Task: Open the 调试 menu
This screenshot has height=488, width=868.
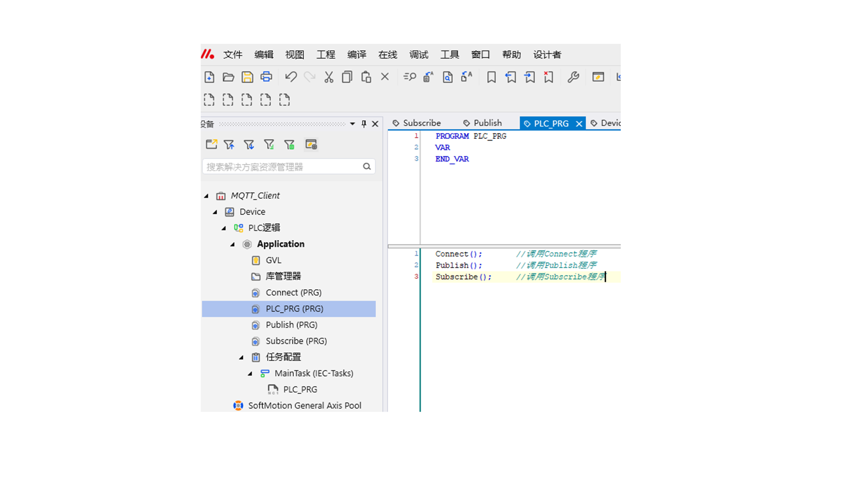Action: (x=419, y=55)
